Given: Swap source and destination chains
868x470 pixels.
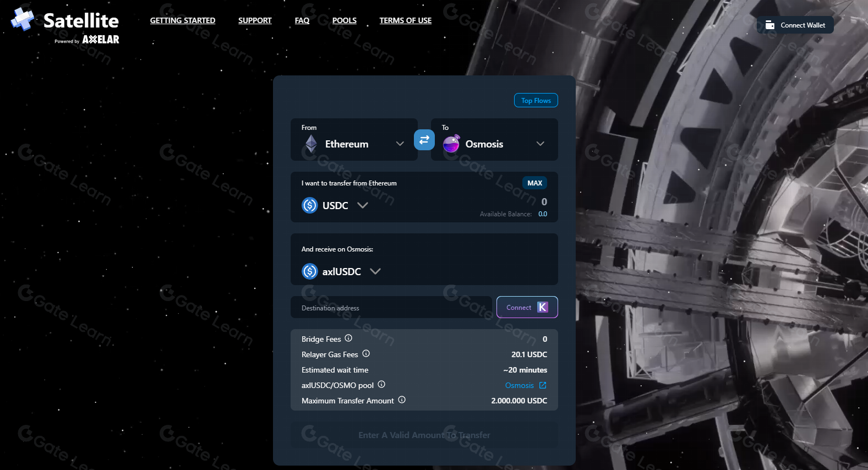Looking at the screenshot, I should click(424, 140).
